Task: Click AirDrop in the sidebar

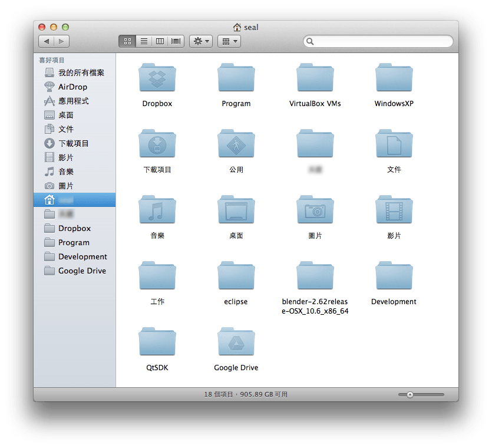Action: (72, 87)
